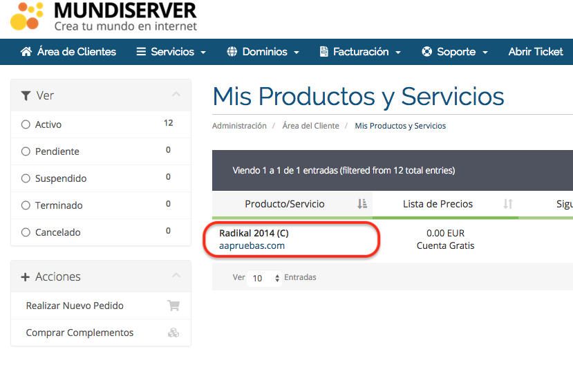Collapse the Ver panel chevron
Screen dimensions: 573x392
pos(176,95)
